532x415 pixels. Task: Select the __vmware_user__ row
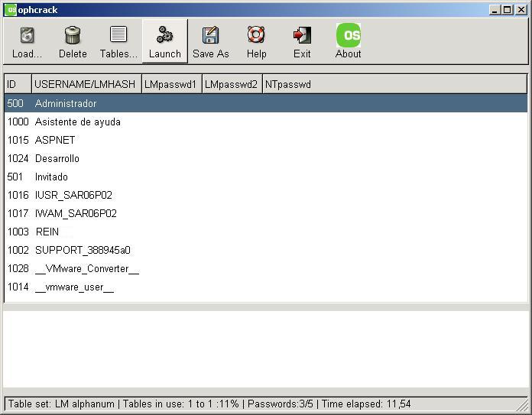(266, 287)
